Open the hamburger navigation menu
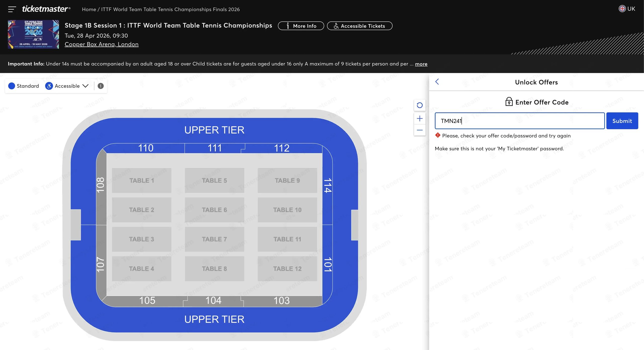 12,9
